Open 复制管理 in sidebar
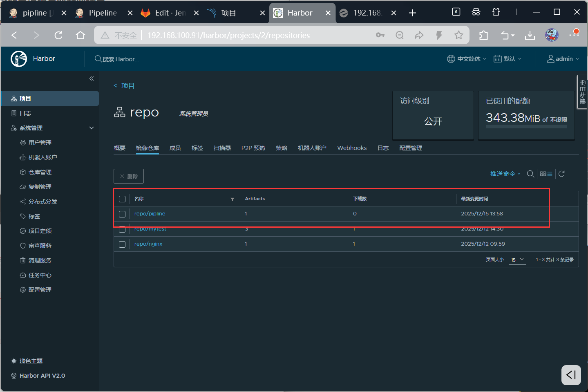588x392 pixels. pos(40,187)
